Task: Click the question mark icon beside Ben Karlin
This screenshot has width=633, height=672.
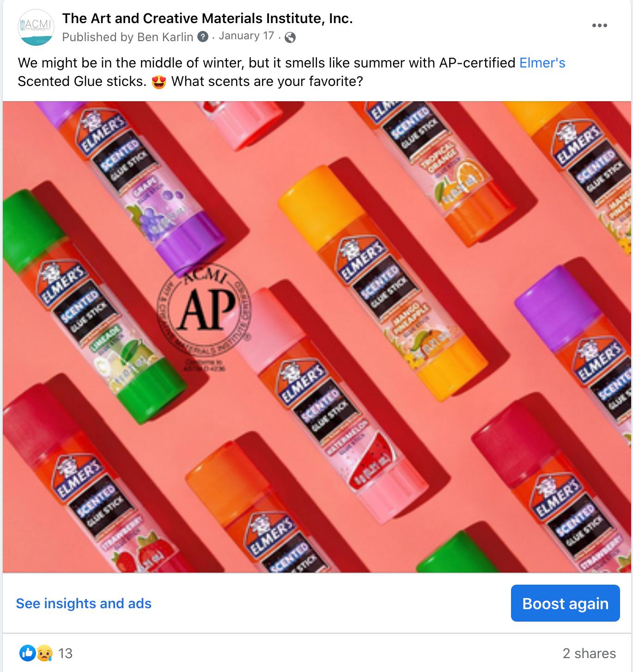Action: point(203,37)
